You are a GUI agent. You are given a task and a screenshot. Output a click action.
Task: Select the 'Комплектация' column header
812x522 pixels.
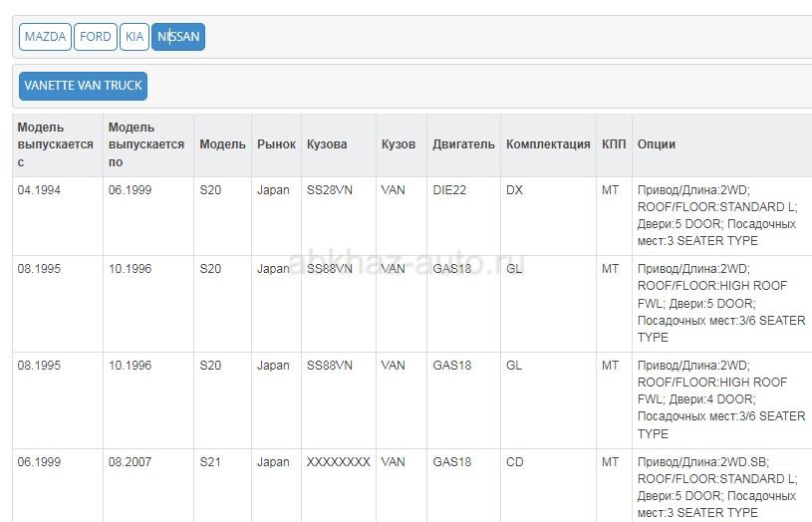[x=548, y=144]
